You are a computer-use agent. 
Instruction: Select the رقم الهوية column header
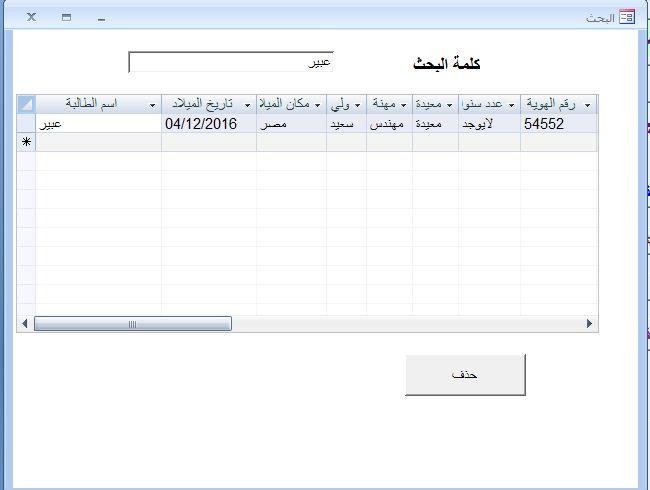point(559,104)
